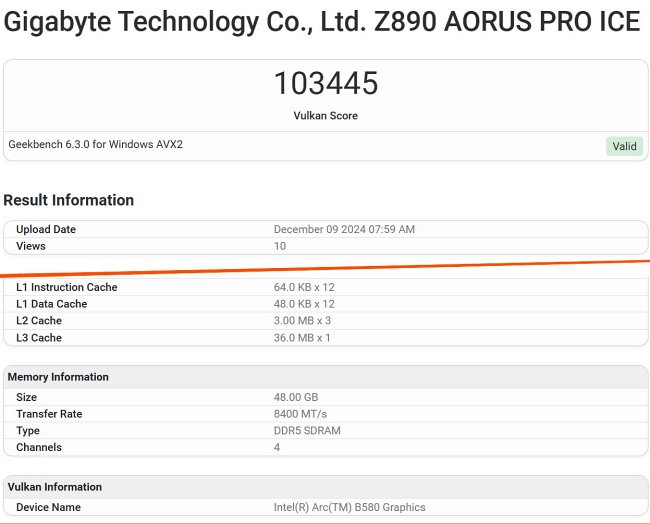Select the 48.0 KB x 12 value
The height and width of the screenshot is (524, 650).
click(304, 304)
